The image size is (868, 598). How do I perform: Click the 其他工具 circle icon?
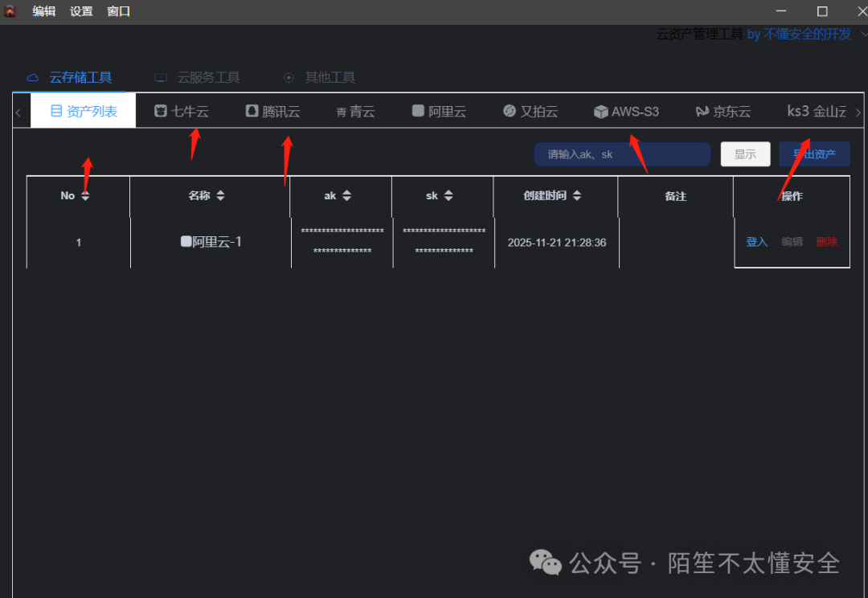289,77
